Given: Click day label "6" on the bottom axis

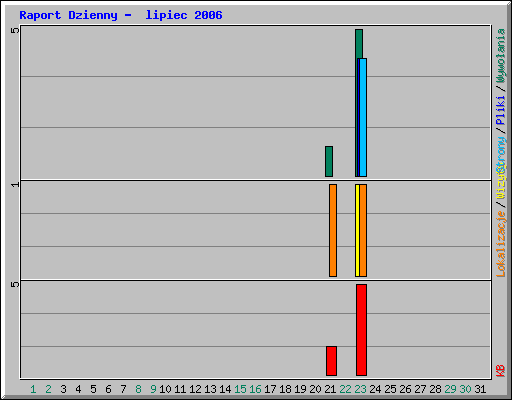Looking at the screenshot, I should click(x=108, y=389).
